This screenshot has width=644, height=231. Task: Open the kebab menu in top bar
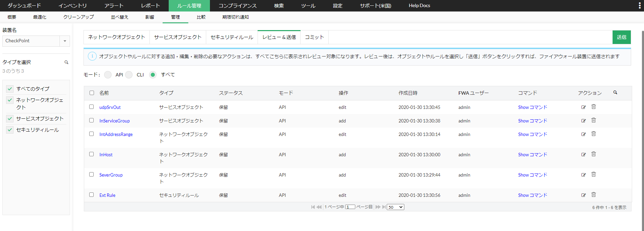639,5
